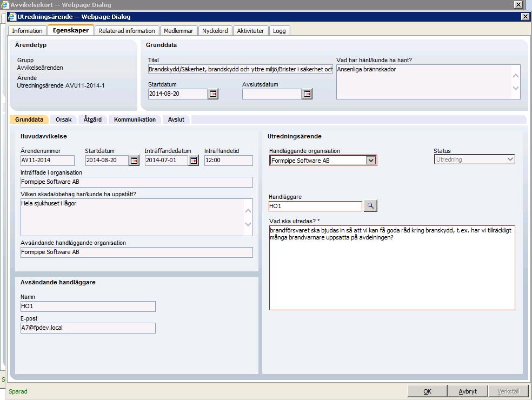Open calendar for Huvudavvikelse Startdatum
The width and height of the screenshot is (532, 400).
(x=135, y=160)
